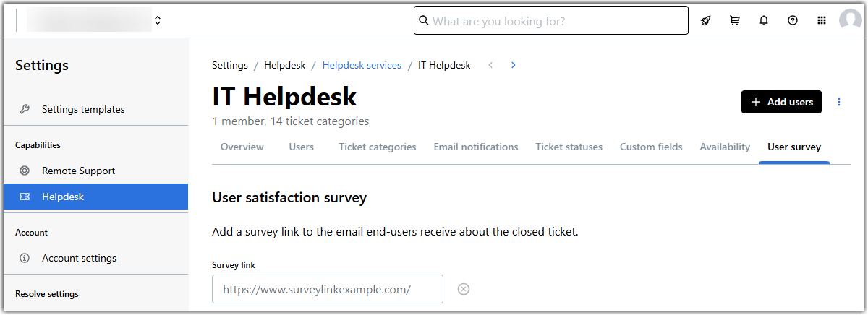The height and width of the screenshot is (315, 868).
Task: Click the help question mark icon
Action: pyautogui.click(x=793, y=21)
